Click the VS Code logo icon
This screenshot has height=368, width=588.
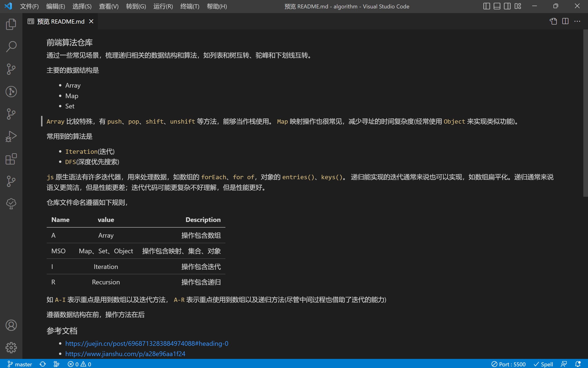tap(8, 6)
